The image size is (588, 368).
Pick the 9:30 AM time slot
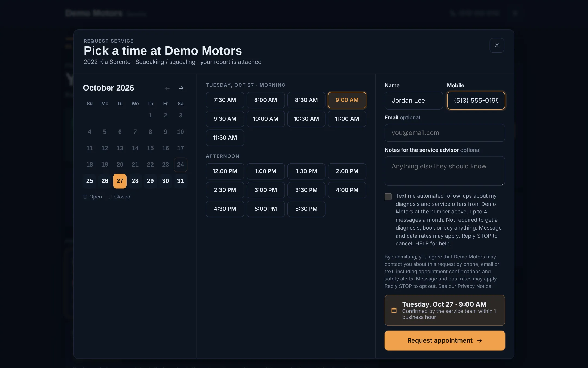225,119
